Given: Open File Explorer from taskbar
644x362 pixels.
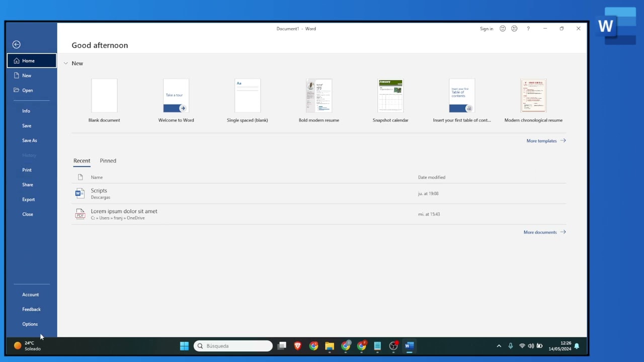Looking at the screenshot, I should tap(330, 346).
